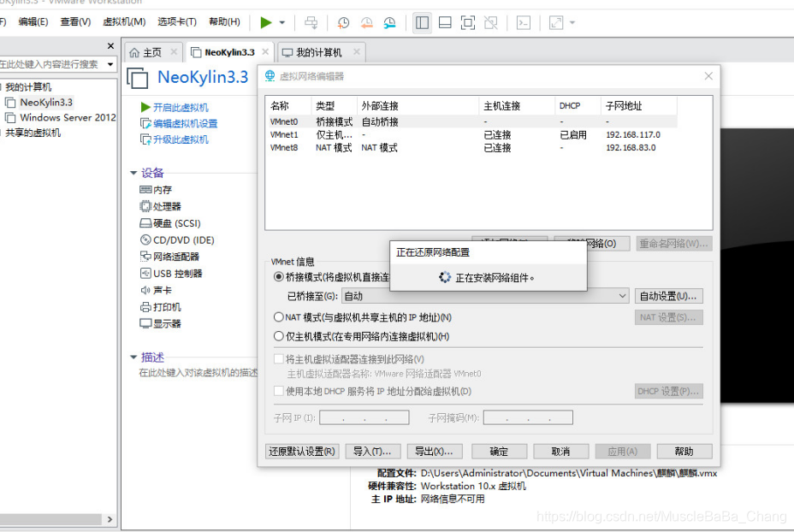Toggle 使用本地 DHCP 服务 checkbox
The height and width of the screenshot is (532, 794).
point(279,391)
